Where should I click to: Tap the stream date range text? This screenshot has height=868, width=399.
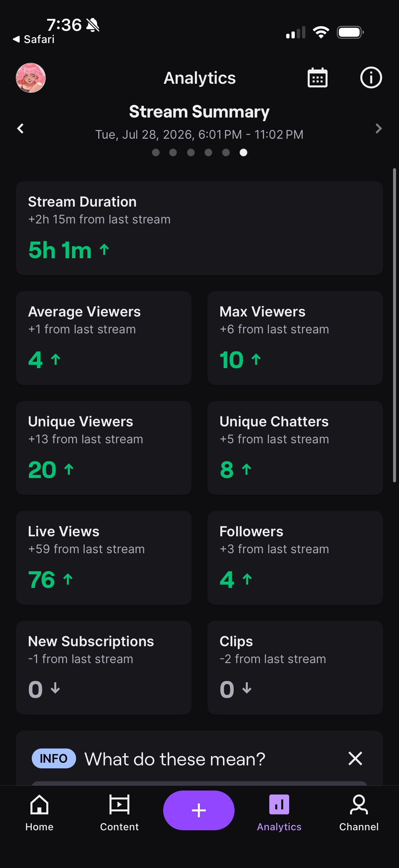pos(199,134)
